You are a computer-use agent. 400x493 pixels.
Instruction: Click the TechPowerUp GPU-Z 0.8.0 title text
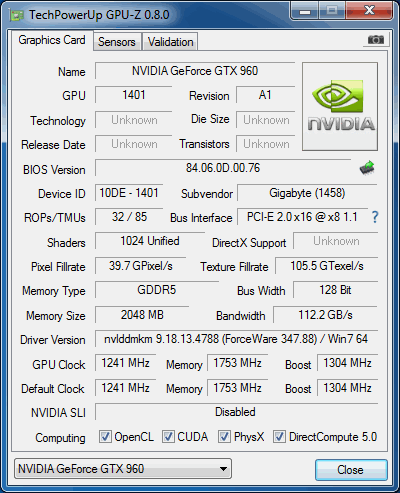(x=99, y=15)
